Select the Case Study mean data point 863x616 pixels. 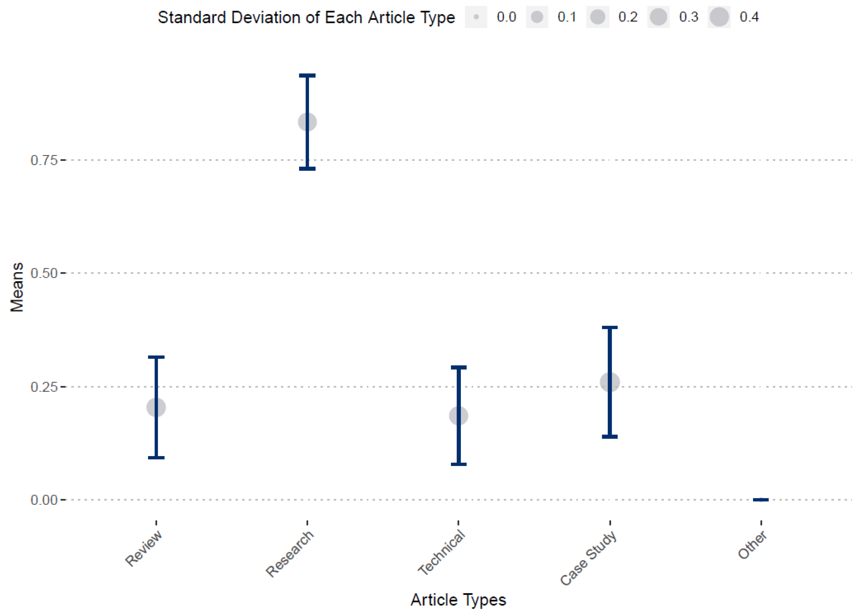(x=610, y=382)
